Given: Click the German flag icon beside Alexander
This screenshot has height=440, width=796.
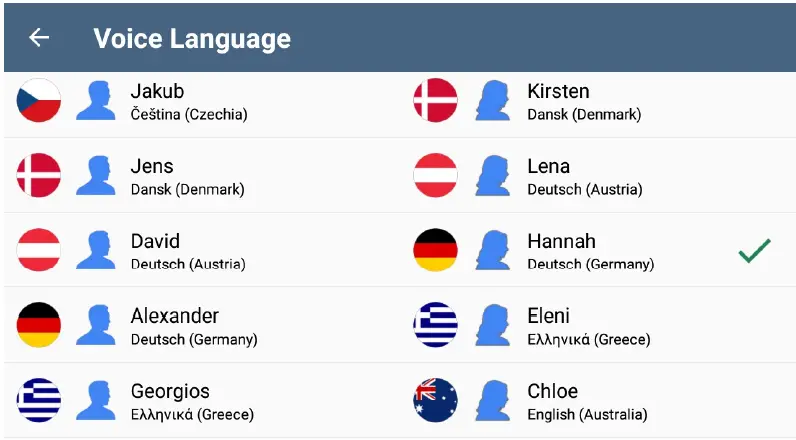Looking at the screenshot, I should (39, 325).
